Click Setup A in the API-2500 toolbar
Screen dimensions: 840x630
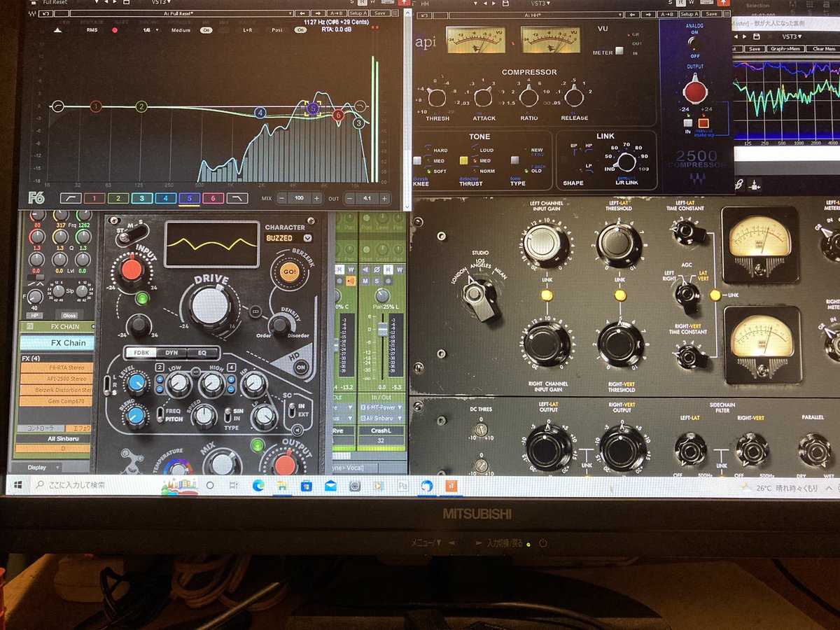[689, 14]
